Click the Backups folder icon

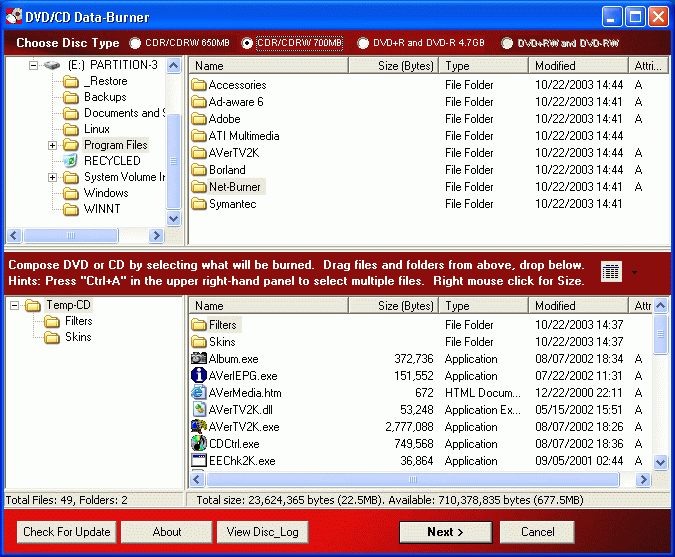coord(70,97)
